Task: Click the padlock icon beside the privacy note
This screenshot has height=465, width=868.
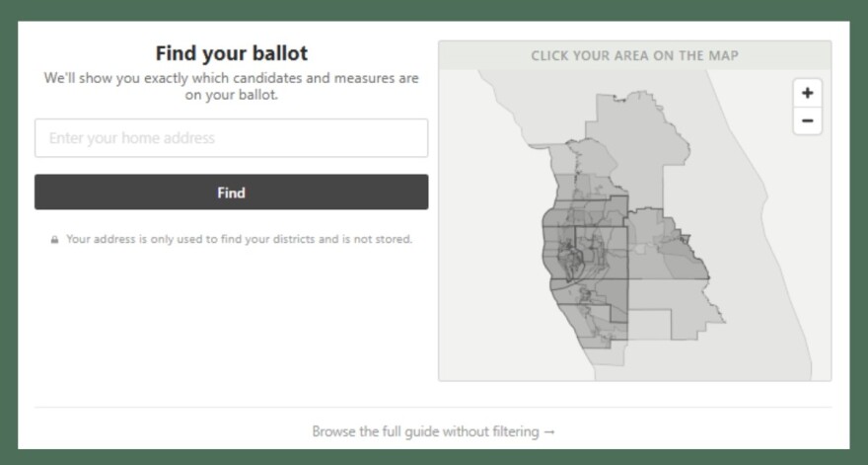Action: [54, 240]
